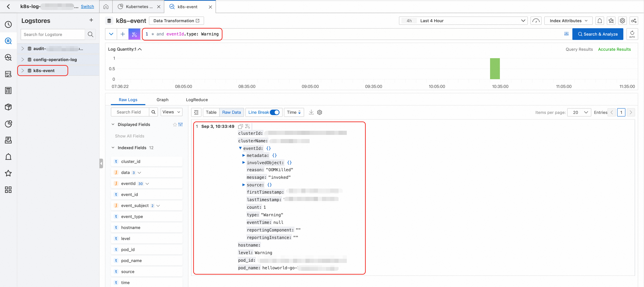Screen dimensions: 644x287
Task: Click the green histogram bar
Action: click(x=495, y=69)
